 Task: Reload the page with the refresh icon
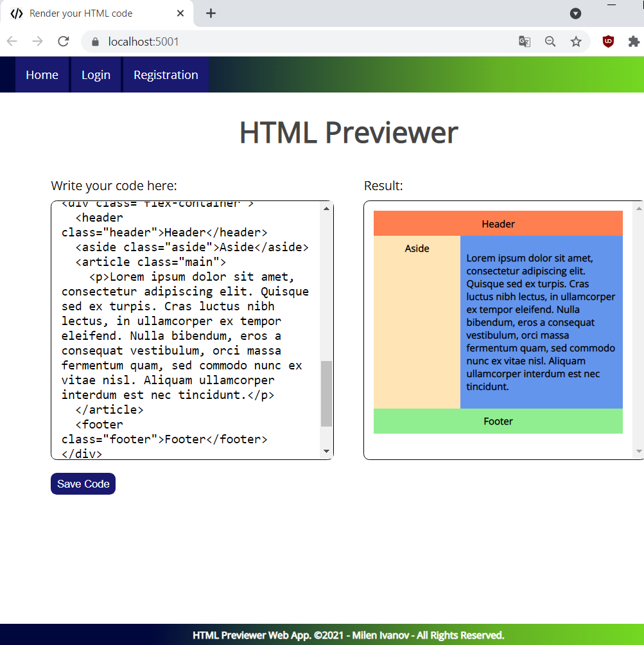pyautogui.click(x=64, y=42)
